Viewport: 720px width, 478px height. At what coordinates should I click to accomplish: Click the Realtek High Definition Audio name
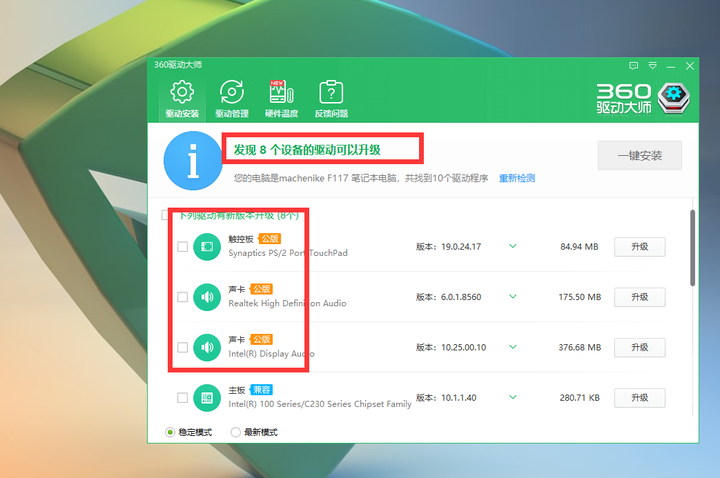pos(287,304)
